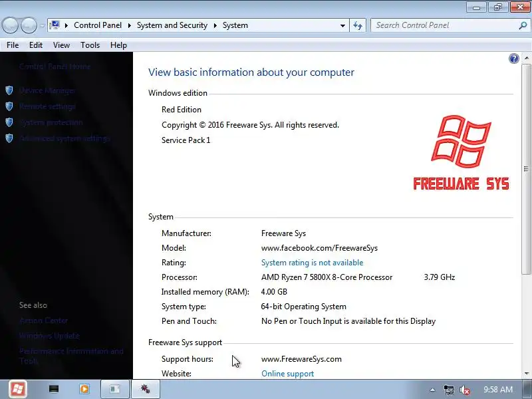Switch to the Control Panel window taskbar button
The width and height of the screenshot is (532, 399).
tap(114, 389)
